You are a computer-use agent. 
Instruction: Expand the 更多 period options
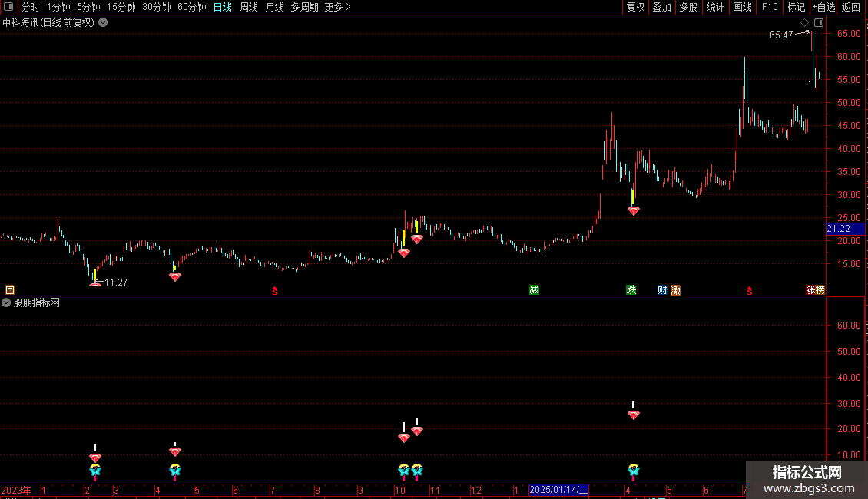pyautogui.click(x=338, y=7)
